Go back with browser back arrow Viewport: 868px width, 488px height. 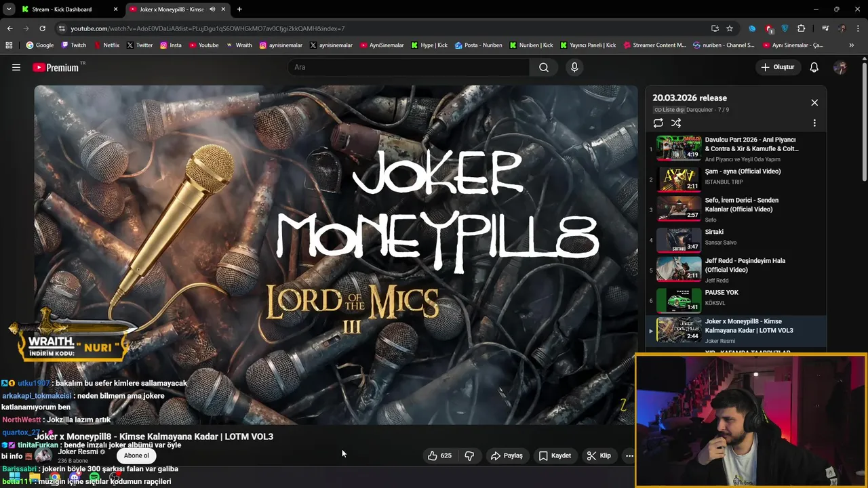point(9,28)
